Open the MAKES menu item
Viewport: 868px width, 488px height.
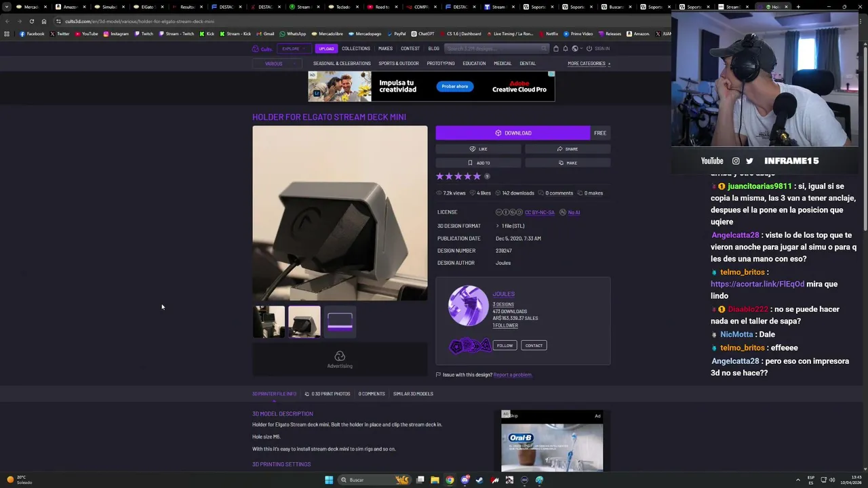coord(385,49)
